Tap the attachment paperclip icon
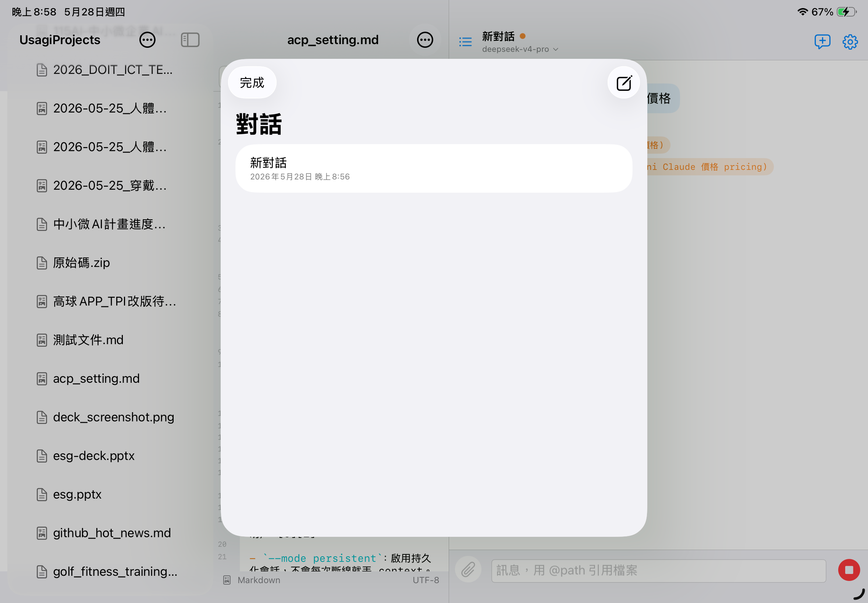Image resolution: width=868 pixels, height=603 pixels. 468,570
